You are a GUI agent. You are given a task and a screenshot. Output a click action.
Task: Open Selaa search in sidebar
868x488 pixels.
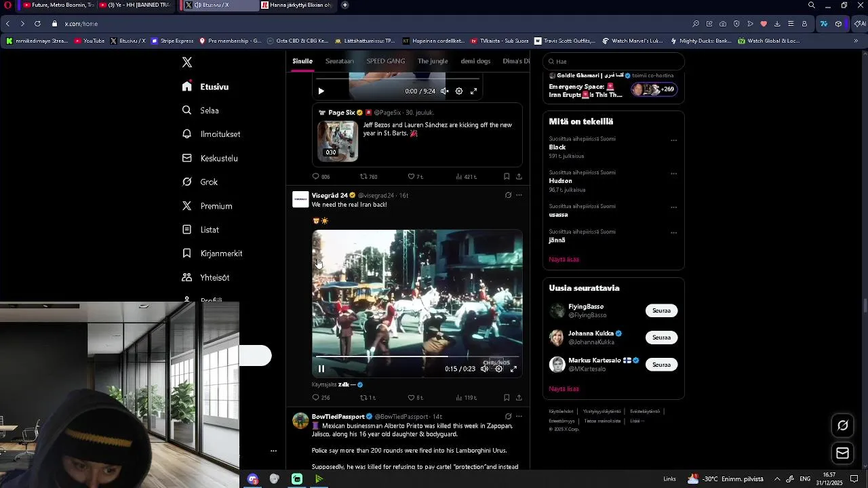(201, 110)
